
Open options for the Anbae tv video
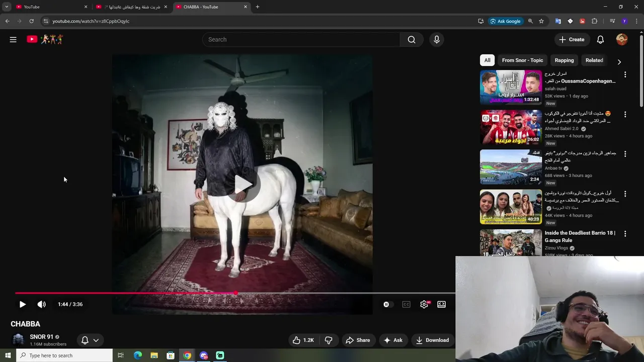tap(625, 154)
